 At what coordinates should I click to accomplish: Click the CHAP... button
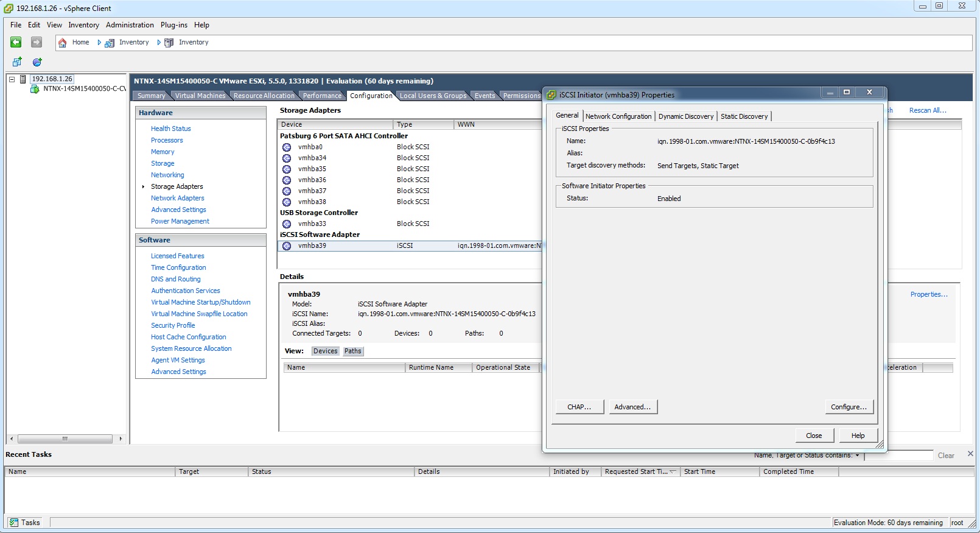pyautogui.click(x=579, y=407)
